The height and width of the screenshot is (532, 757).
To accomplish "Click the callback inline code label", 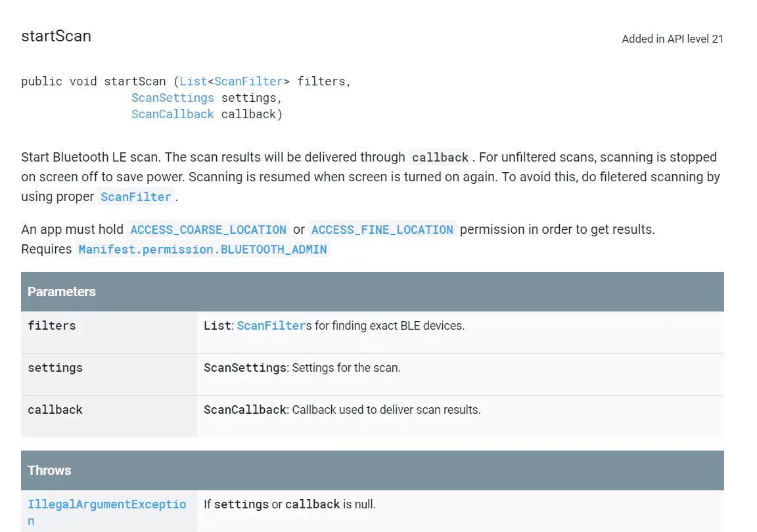I will tap(440, 157).
